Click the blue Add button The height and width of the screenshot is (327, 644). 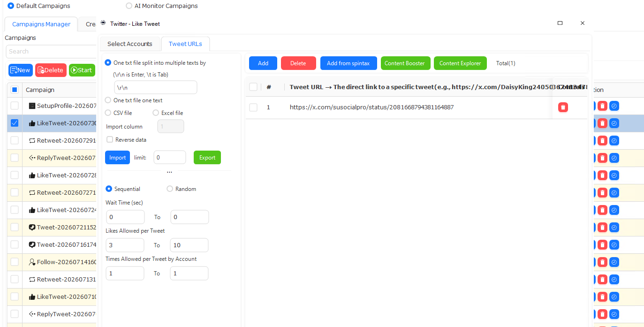tap(263, 63)
